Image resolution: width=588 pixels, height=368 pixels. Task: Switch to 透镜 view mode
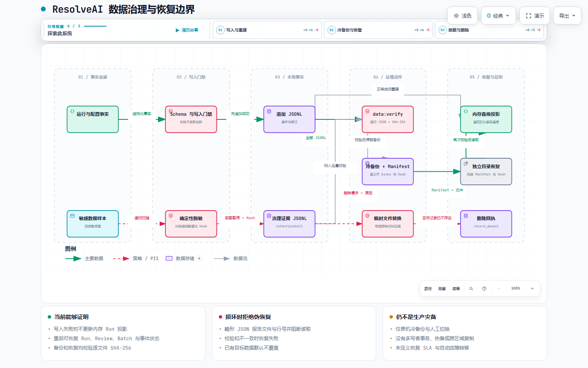point(456,289)
